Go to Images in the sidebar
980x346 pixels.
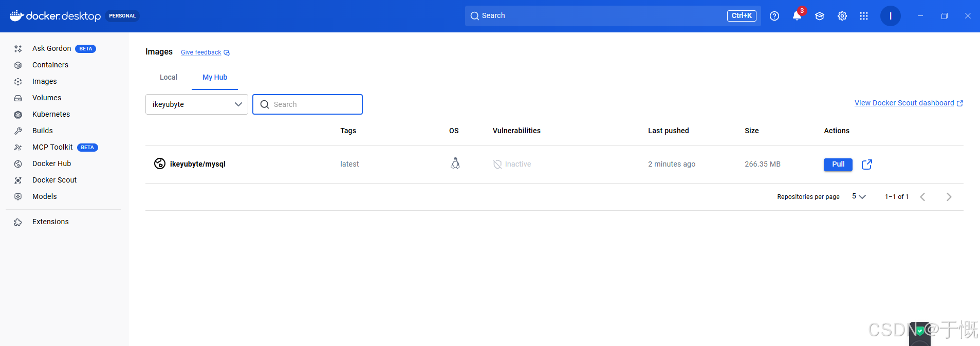click(x=45, y=81)
